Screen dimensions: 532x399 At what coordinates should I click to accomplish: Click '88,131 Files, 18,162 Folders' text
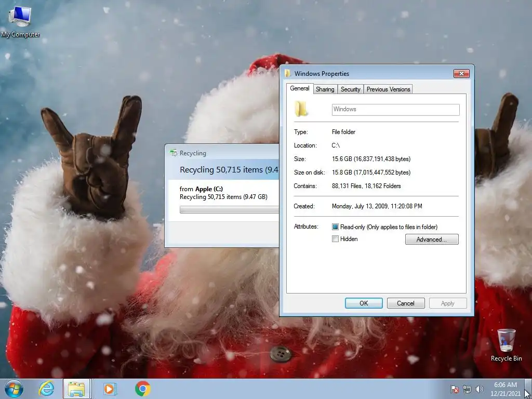pos(366,186)
